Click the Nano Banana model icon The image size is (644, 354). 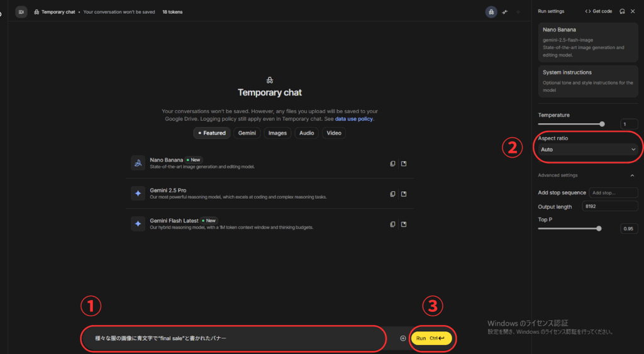click(138, 163)
